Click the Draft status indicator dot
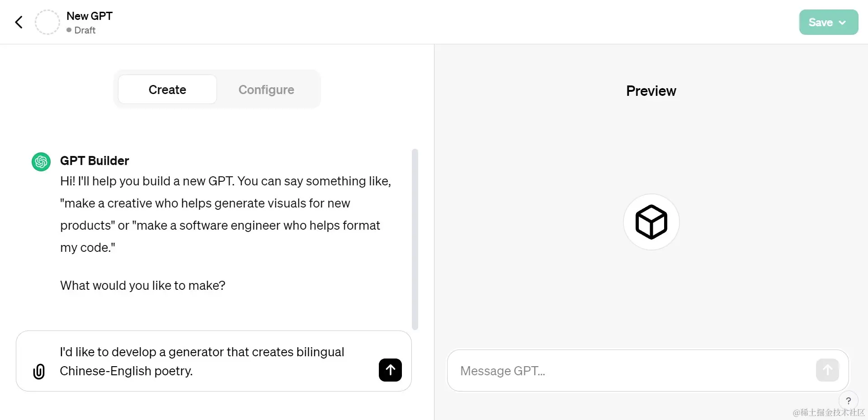Viewport: 868px width, 420px height. pyautogui.click(x=69, y=30)
